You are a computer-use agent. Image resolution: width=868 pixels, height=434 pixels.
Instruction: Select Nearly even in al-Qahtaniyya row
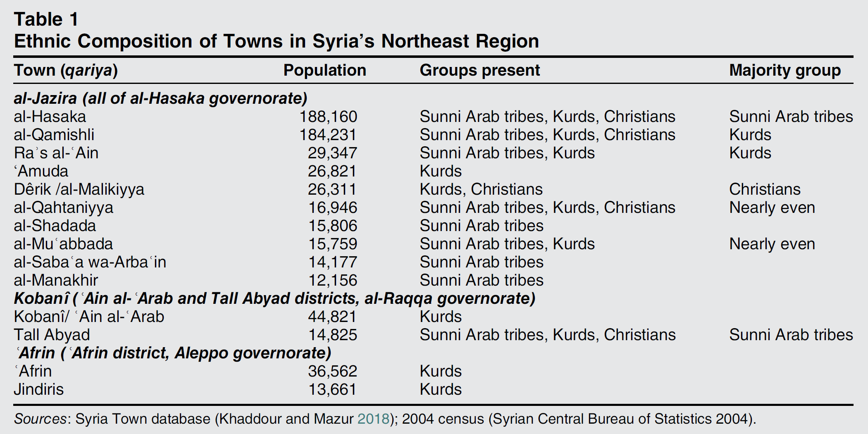click(x=772, y=207)
